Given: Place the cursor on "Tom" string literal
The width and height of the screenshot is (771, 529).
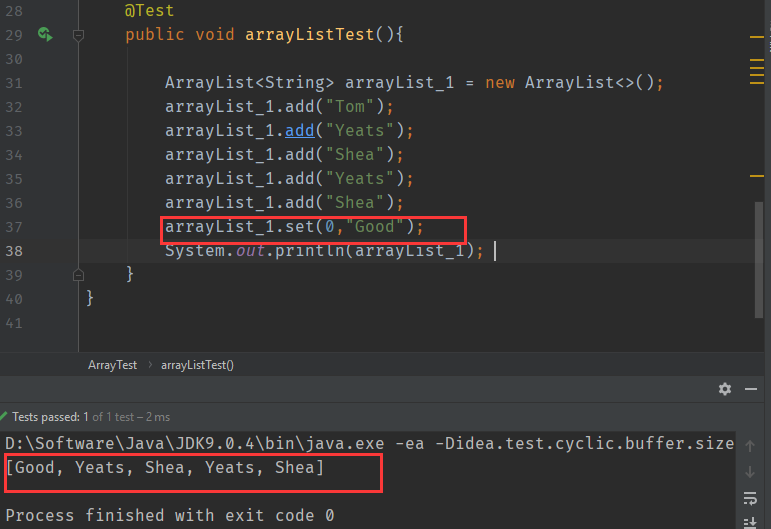Looking at the screenshot, I should (350, 106).
